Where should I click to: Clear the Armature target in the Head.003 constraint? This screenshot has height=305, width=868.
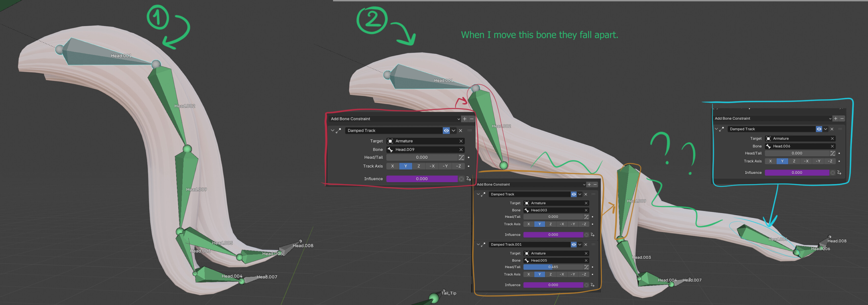[586, 203]
